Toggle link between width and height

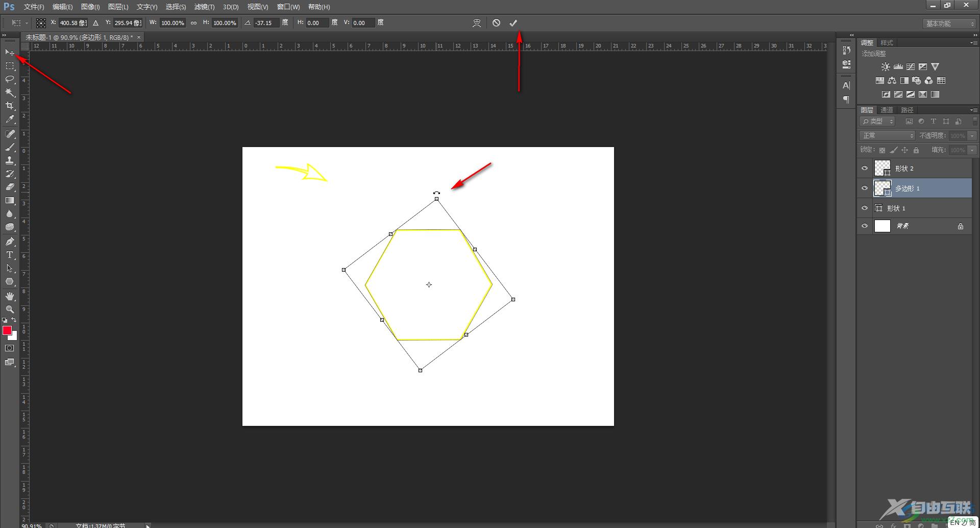193,23
